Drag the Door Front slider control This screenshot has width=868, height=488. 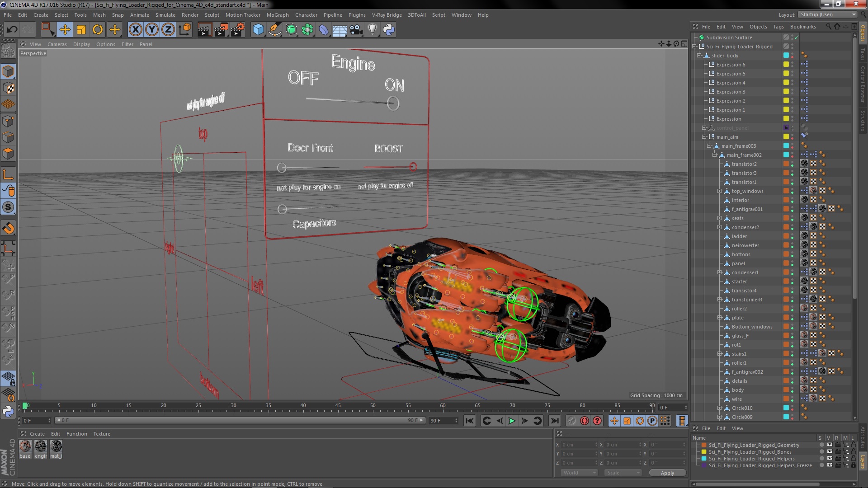coord(282,168)
